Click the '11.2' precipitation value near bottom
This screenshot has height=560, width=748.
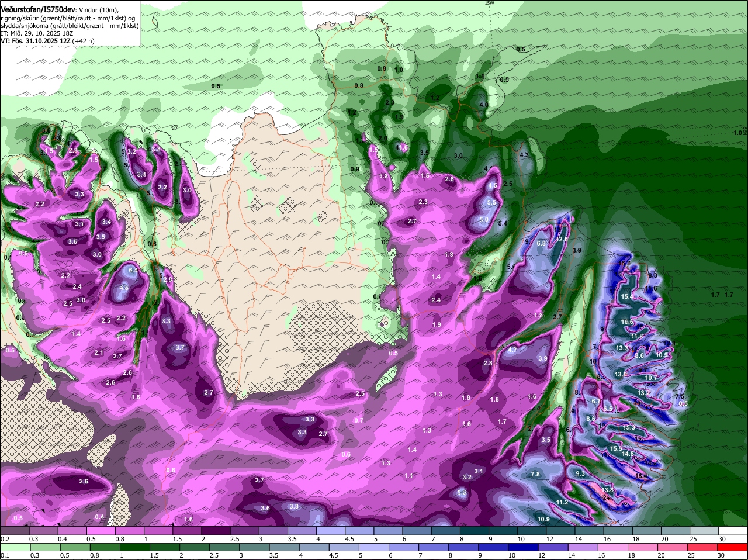point(562,503)
